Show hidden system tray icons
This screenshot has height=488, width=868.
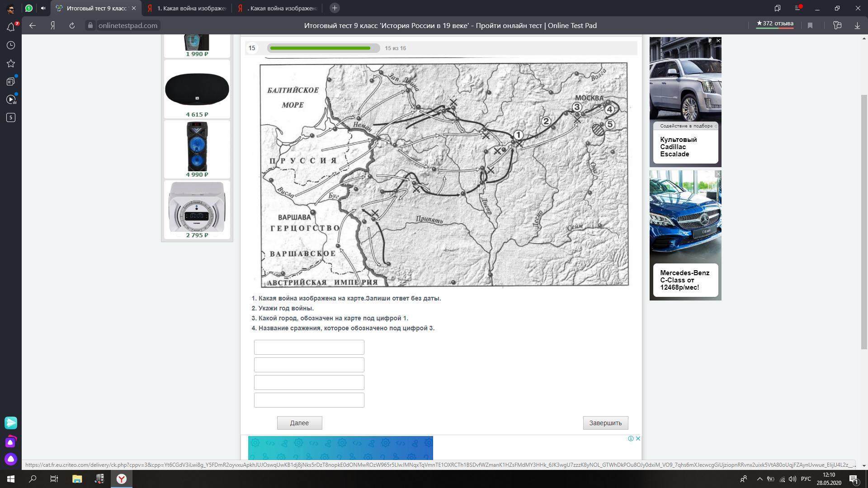[x=759, y=479]
